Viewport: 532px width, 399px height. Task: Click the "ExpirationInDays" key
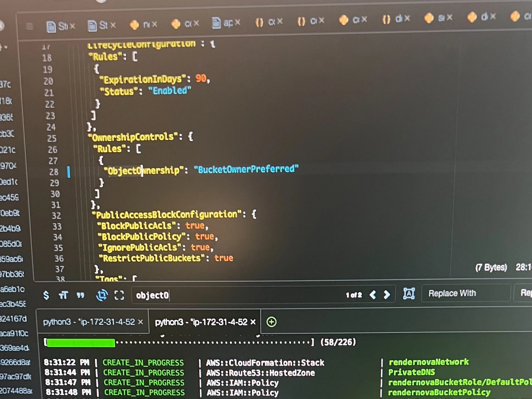coord(143,79)
